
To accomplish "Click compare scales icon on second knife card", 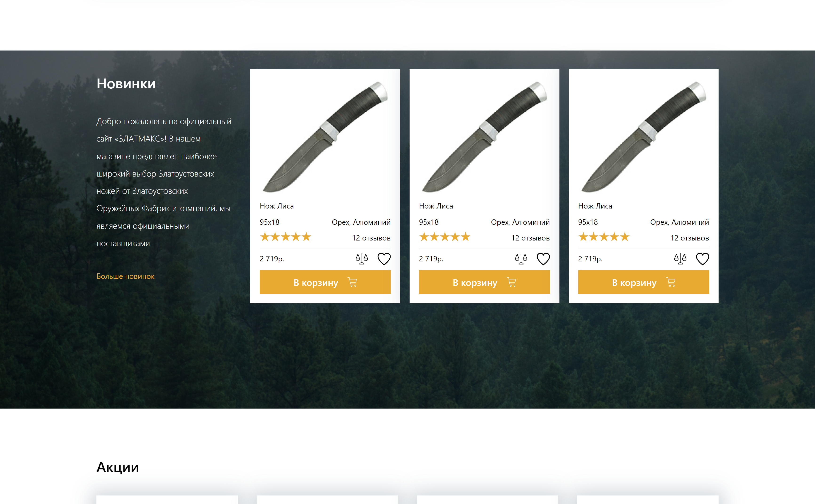I will [521, 259].
